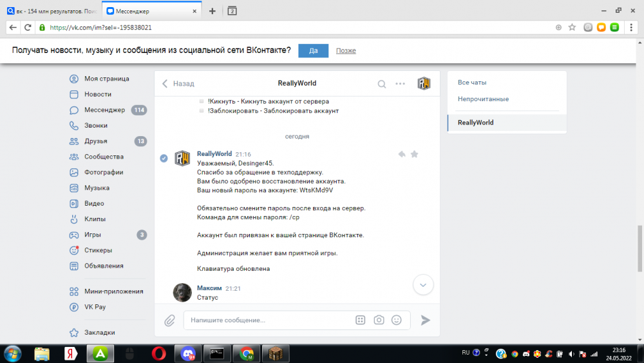Send the message with arrow button
This screenshot has width=644, height=363.
point(426,320)
